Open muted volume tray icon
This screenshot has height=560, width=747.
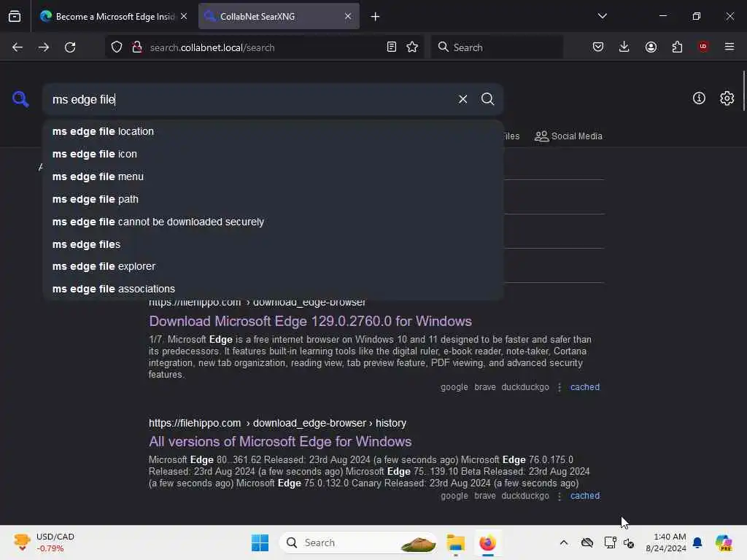coord(629,542)
